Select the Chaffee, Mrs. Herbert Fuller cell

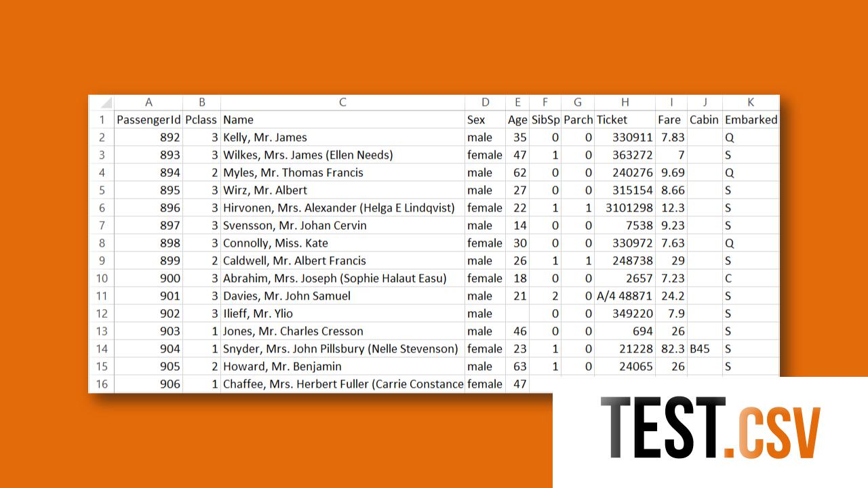[342, 384]
